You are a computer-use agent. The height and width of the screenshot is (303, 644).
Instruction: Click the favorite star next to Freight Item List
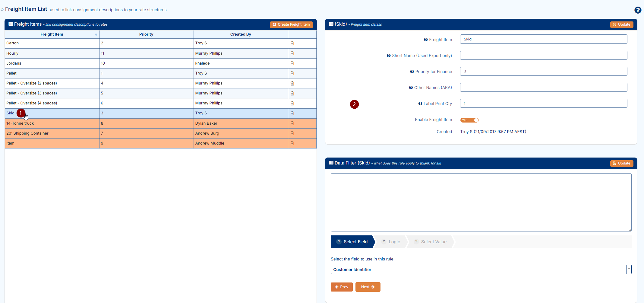(x=2, y=10)
